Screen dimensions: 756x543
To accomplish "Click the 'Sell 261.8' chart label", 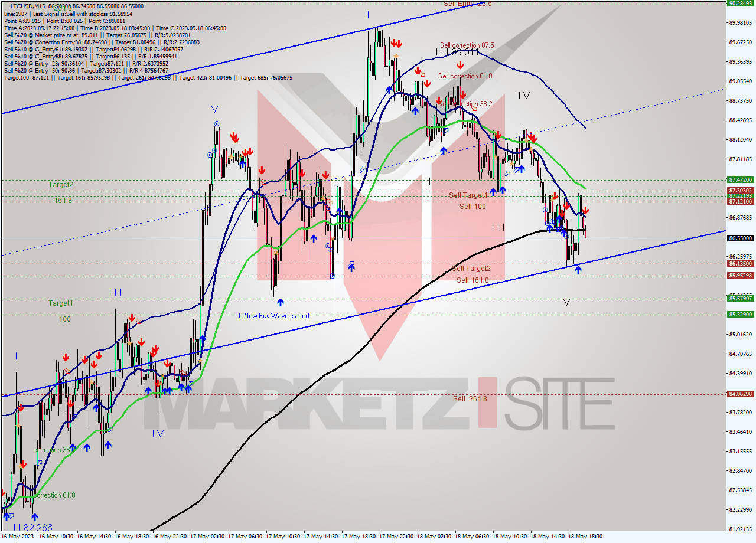I will 470,399.
